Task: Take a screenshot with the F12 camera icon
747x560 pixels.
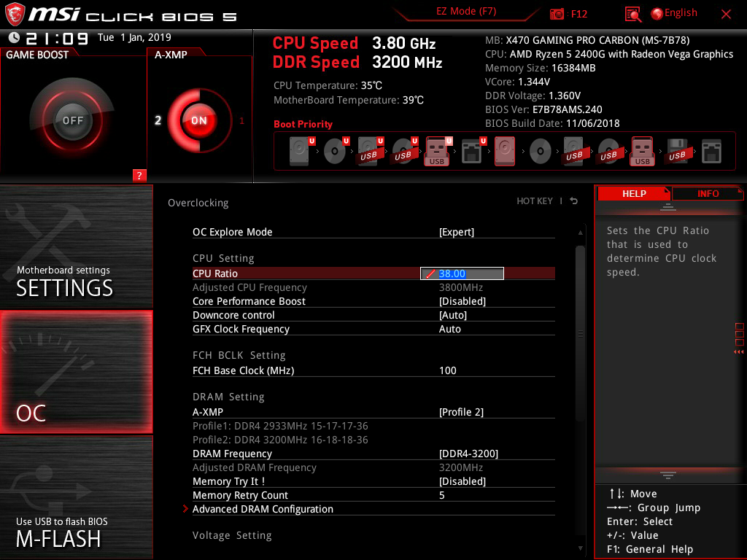Action: tap(557, 14)
